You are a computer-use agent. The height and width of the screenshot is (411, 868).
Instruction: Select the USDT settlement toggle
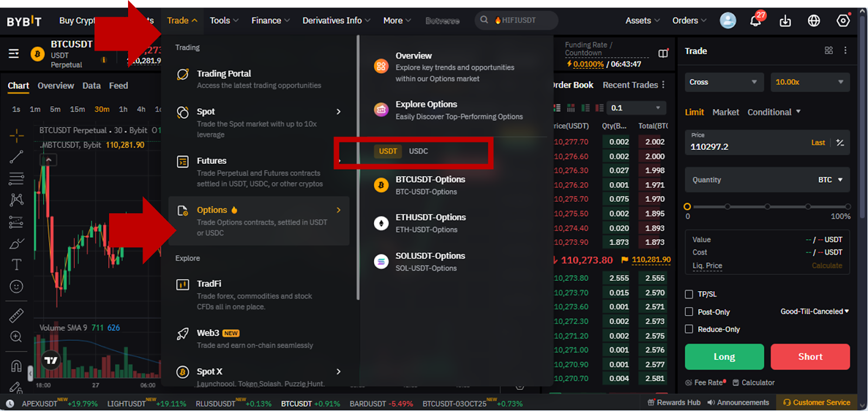click(x=388, y=151)
